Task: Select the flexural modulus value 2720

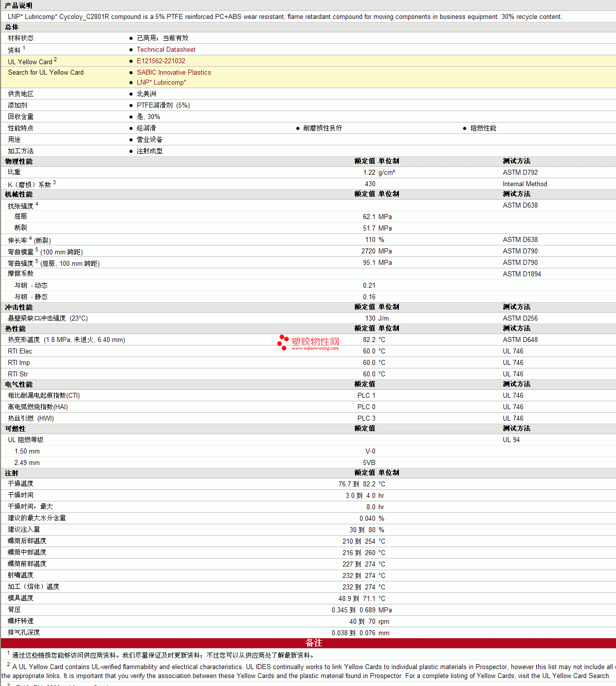Action: pos(369,251)
